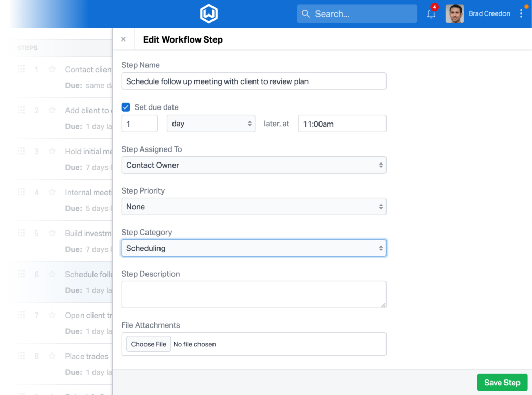532x395 pixels.
Task: Click the magnifier icon in the search bar
Action: pyautogui.click(x=306, y=13)
